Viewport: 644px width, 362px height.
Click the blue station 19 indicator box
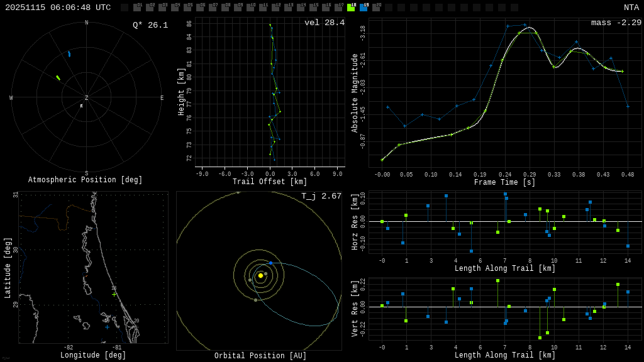[364, 8]
